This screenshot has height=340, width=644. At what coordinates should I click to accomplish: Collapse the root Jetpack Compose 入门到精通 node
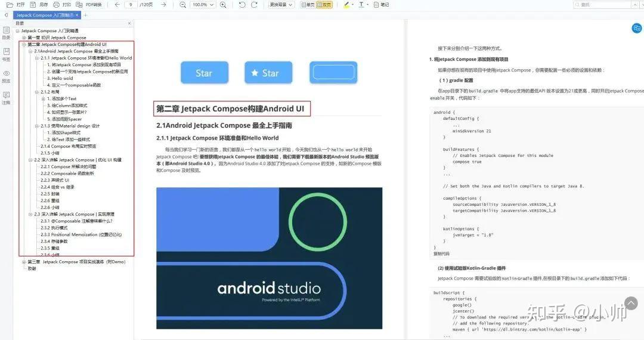point(18,31)
